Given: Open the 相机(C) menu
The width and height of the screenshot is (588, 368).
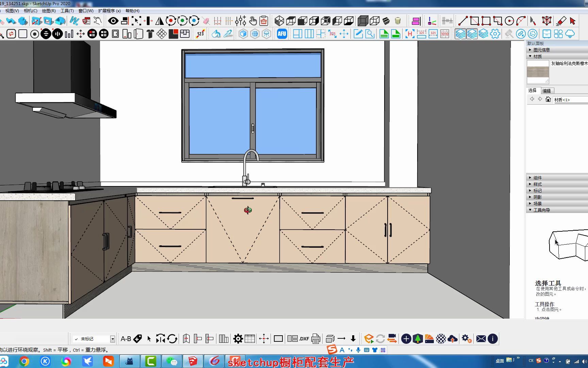Looking at the screenshot, I should (x=31, y=11).
